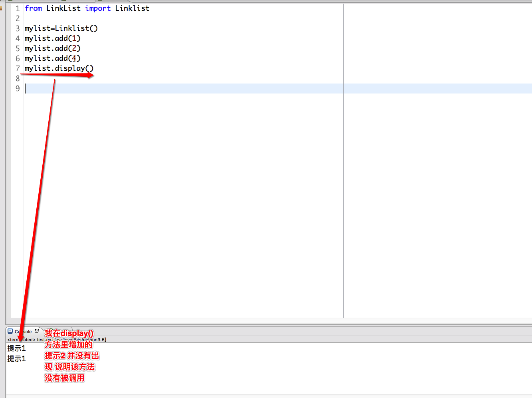Image resolution: width=532 pixels, height=398 pixels.
Task: Click the mylist.add(2) statement
Action: tap(52, 48)
